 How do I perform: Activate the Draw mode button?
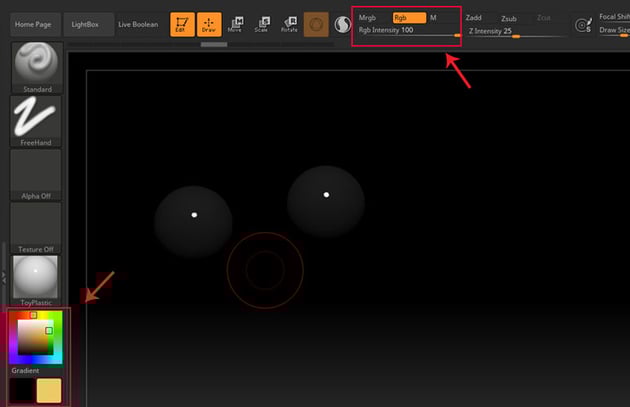pos(209,25)
